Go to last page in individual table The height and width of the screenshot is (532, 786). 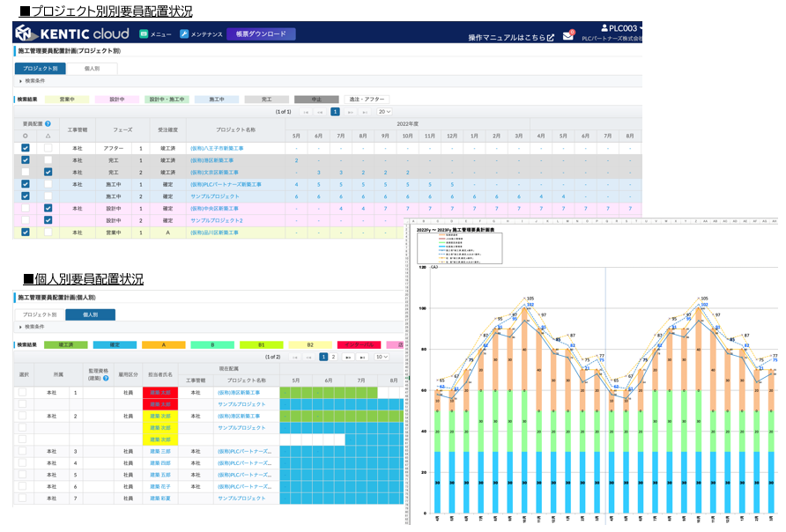362,357
